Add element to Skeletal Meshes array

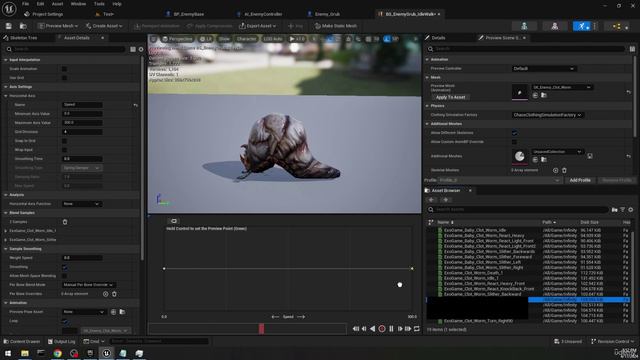(x=556, y=170)
